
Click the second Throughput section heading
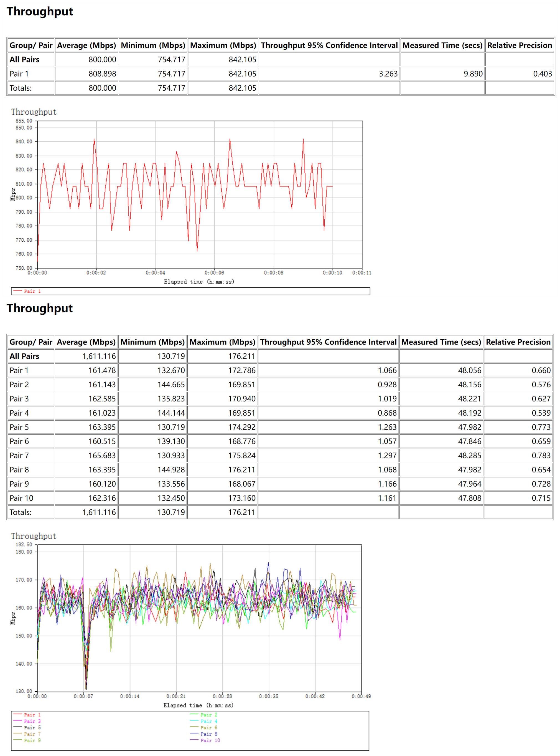(40, 308)
